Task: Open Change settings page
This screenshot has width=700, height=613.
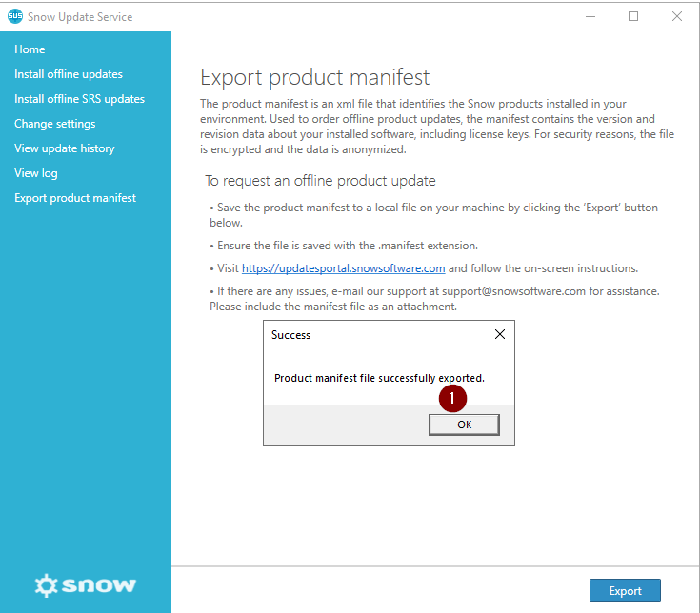Action: [55, 124]
